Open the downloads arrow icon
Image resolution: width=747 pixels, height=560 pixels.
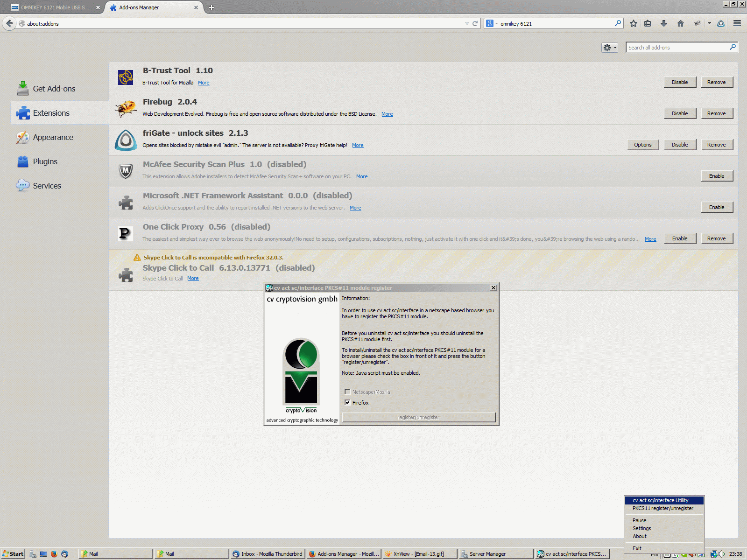664,23
